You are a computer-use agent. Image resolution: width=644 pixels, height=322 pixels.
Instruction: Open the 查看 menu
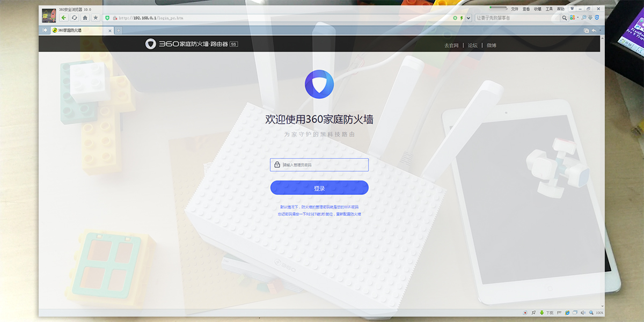click(x=526, y=9)
